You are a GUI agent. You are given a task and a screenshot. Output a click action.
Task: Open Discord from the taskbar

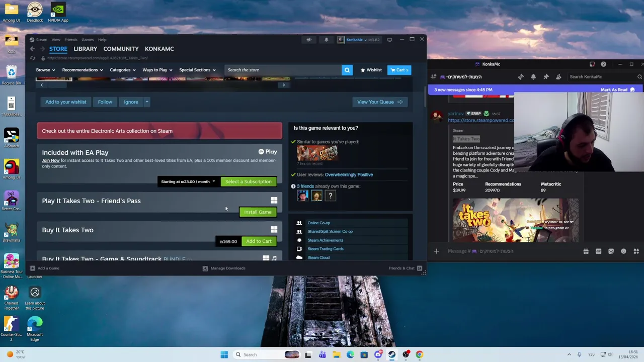[x=378, y=354]
